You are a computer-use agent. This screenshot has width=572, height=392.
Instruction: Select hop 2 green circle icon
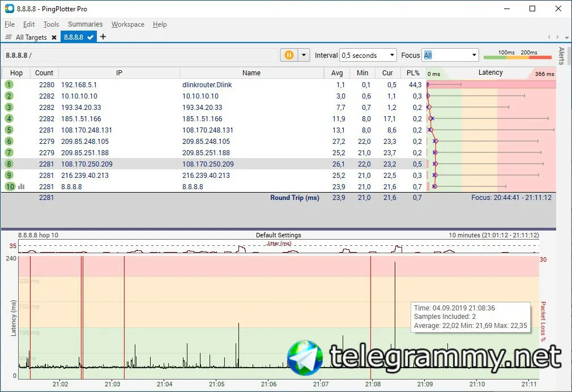pos(9,96)
